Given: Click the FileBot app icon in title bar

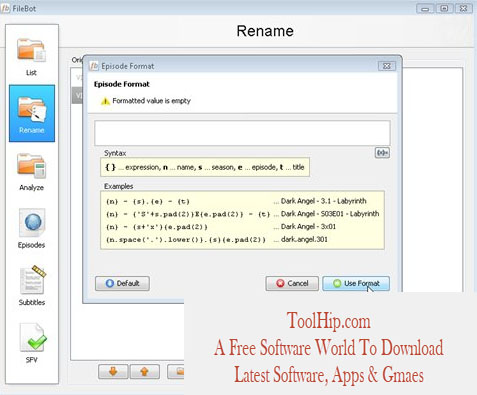Looking at the screenshot, I should click(5, 8).
